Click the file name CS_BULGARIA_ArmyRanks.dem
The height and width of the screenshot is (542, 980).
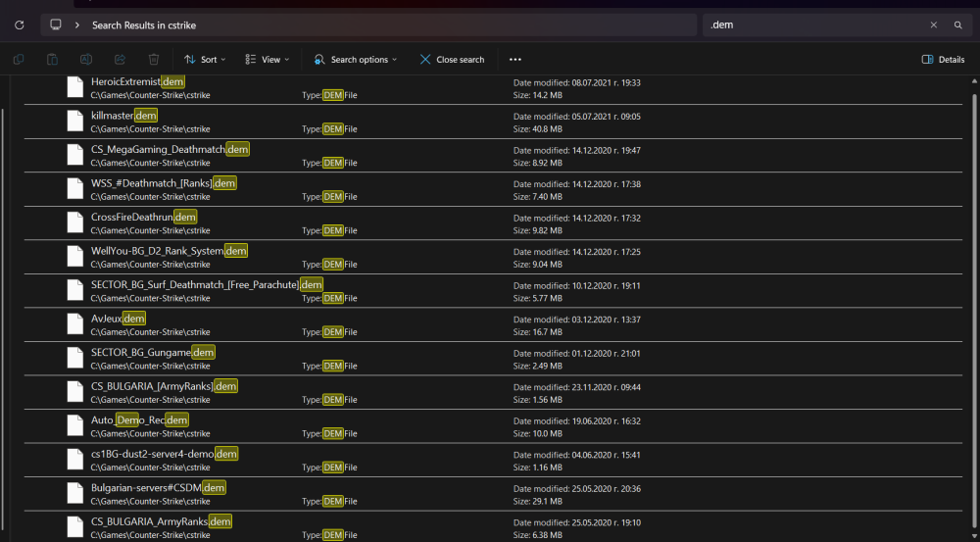click(162, 520)
